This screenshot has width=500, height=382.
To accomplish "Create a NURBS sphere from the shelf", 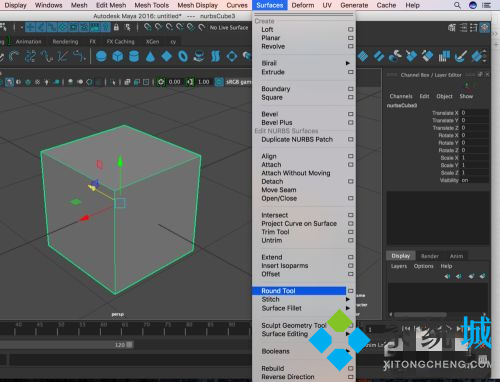I will click(101, 56).
